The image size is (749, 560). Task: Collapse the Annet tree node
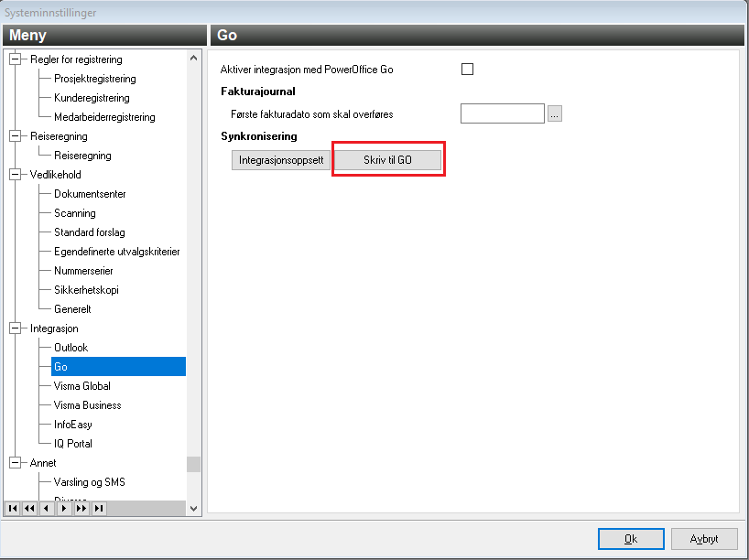click(16, 463)
